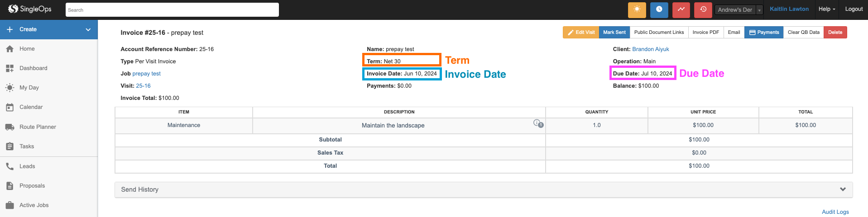Click the Leads phone icon
Image resolution: width=868 pixels, height=217 pixels.
(x=10, y=166)
